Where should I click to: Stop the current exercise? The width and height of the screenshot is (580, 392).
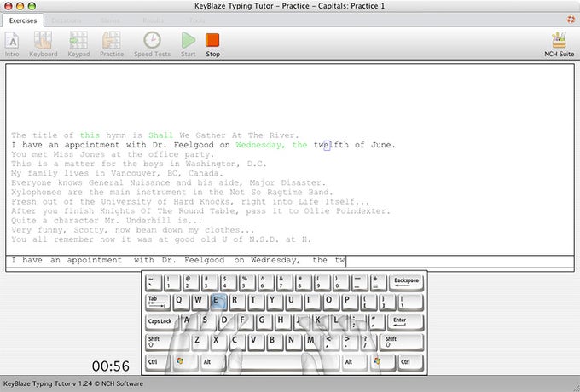click(212, 44)
